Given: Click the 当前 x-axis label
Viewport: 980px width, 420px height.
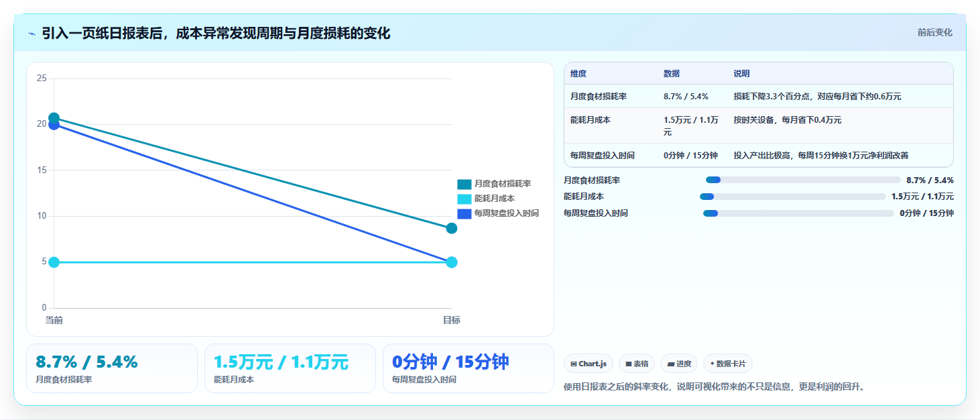Looking at the screenshot, I should click(x=54, y=320).
